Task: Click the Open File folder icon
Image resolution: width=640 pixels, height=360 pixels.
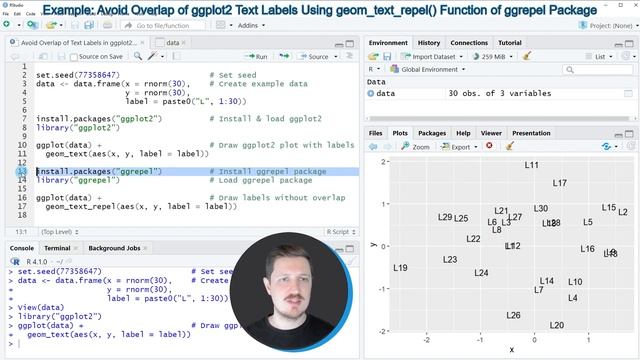Action: click(x=51, y=25)
